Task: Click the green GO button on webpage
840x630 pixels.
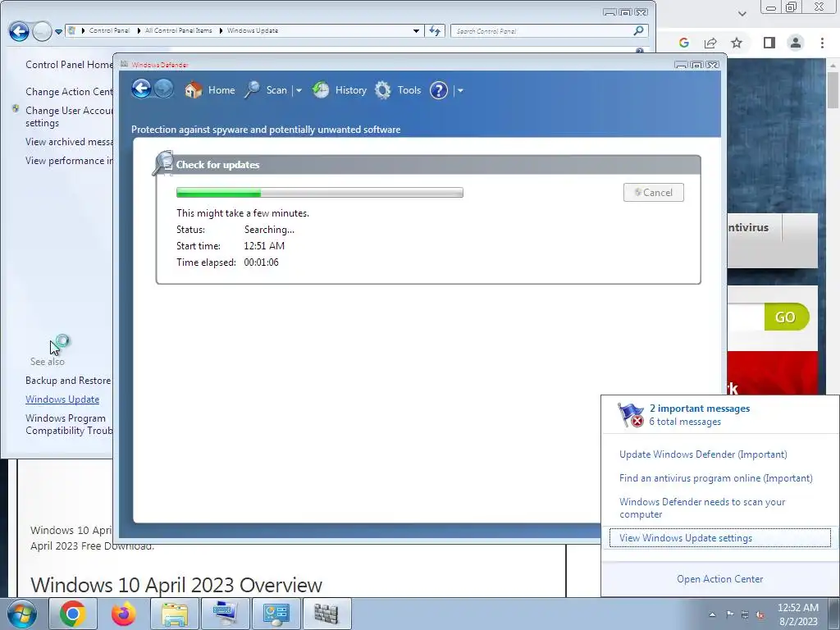Action: [x=786, y=317]
